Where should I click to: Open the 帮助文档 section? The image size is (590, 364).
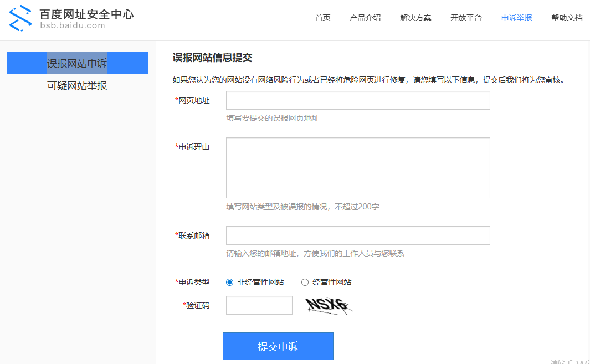click(x=567, y=18)
